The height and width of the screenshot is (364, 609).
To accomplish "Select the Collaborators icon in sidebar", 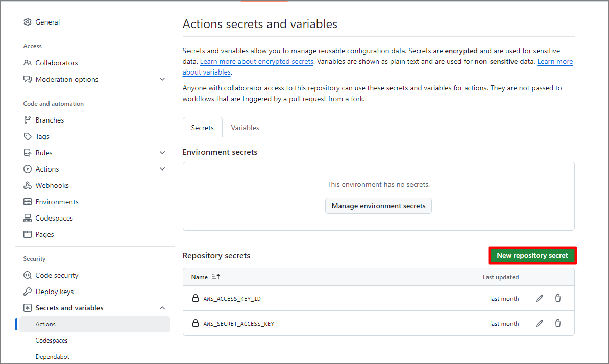I will [27, 62].
